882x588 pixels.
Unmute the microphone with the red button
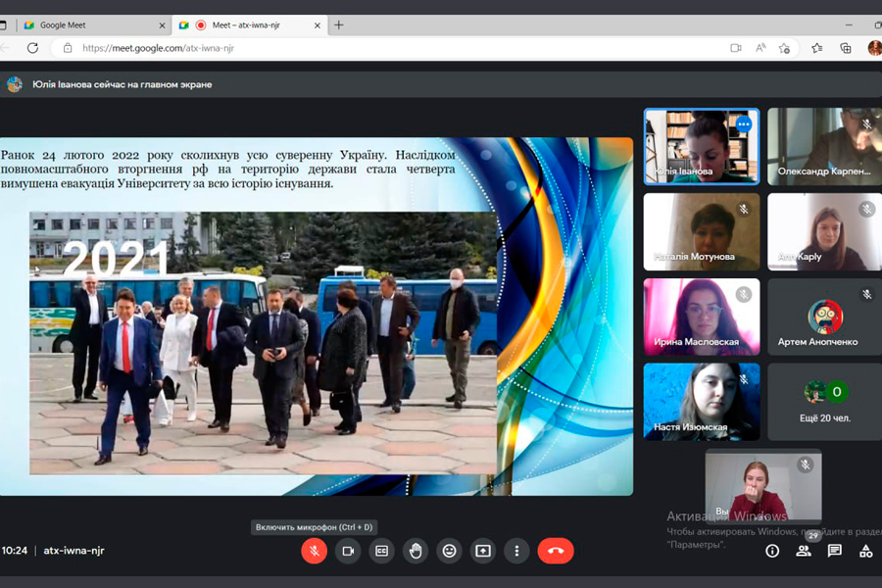point(314,551)
